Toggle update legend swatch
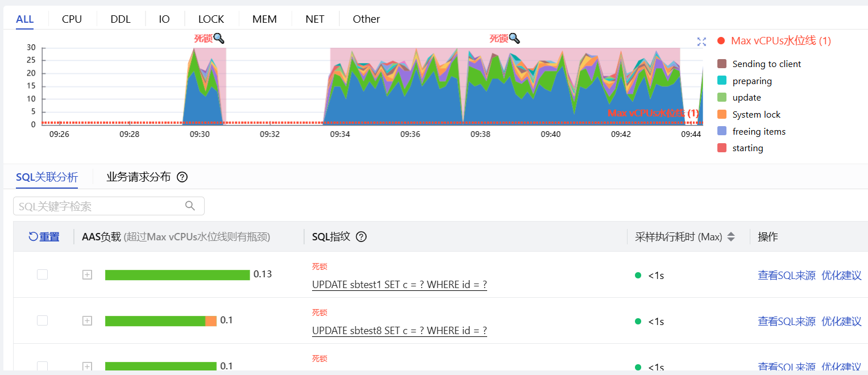The width and height of the screenshot is (868, 375). 722,97
